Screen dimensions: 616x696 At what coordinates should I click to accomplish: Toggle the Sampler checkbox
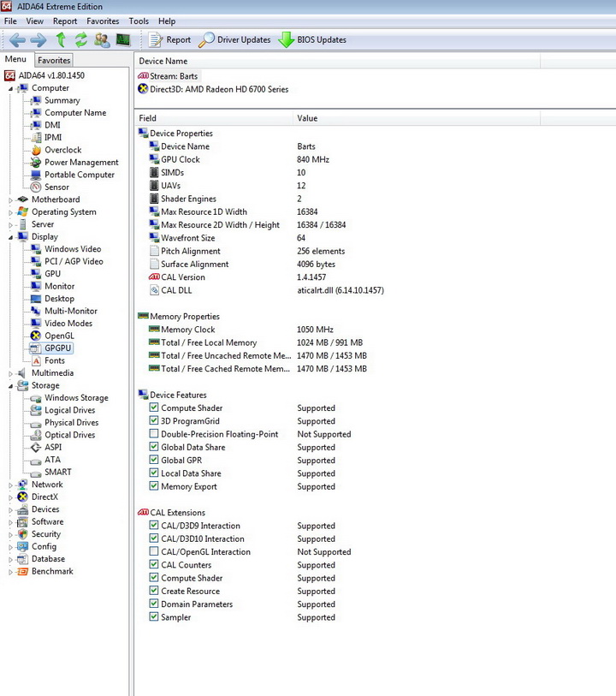pyautogui.click(x=154, y=616)
